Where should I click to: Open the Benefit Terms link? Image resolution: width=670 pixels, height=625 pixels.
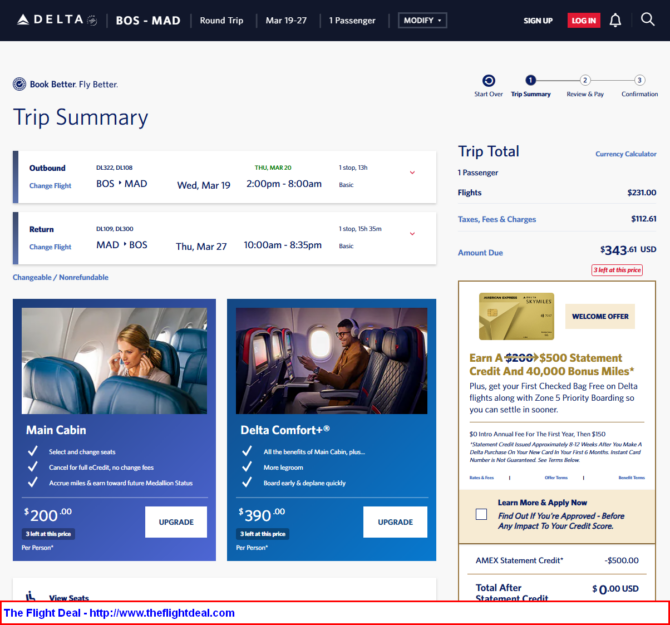click(632, 478)
